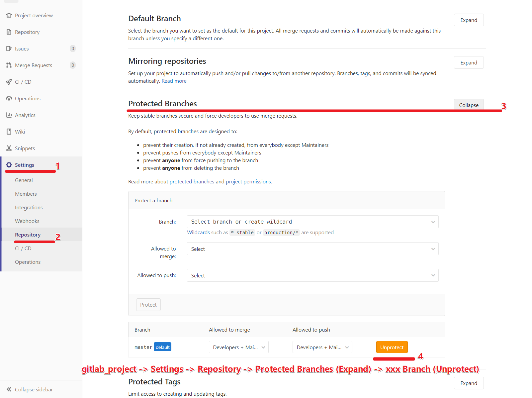This screenshot has height=398, width=532.
Task: Click the Settings gear icon
Action: [x=9, y=165]
